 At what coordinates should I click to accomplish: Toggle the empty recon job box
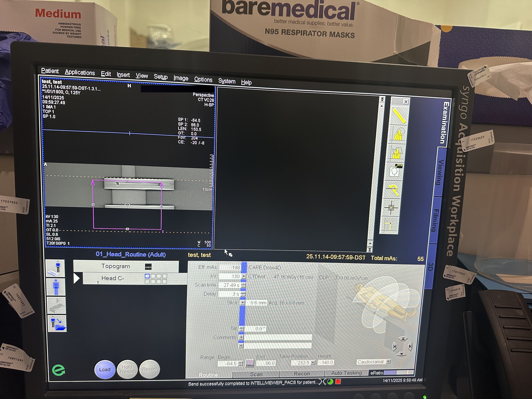147,282
